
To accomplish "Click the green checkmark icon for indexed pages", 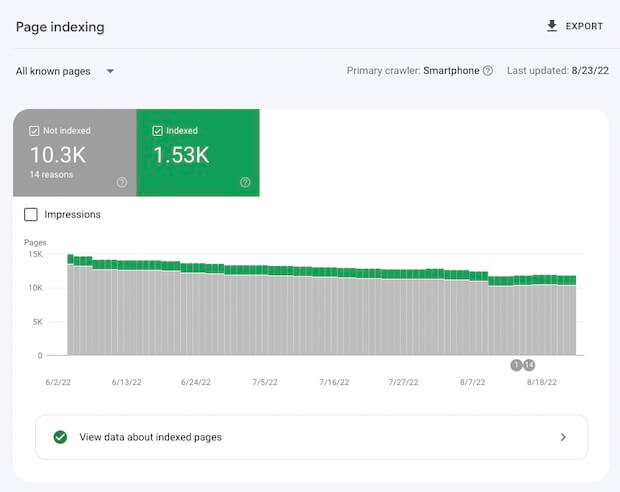I will pos(60,437).
